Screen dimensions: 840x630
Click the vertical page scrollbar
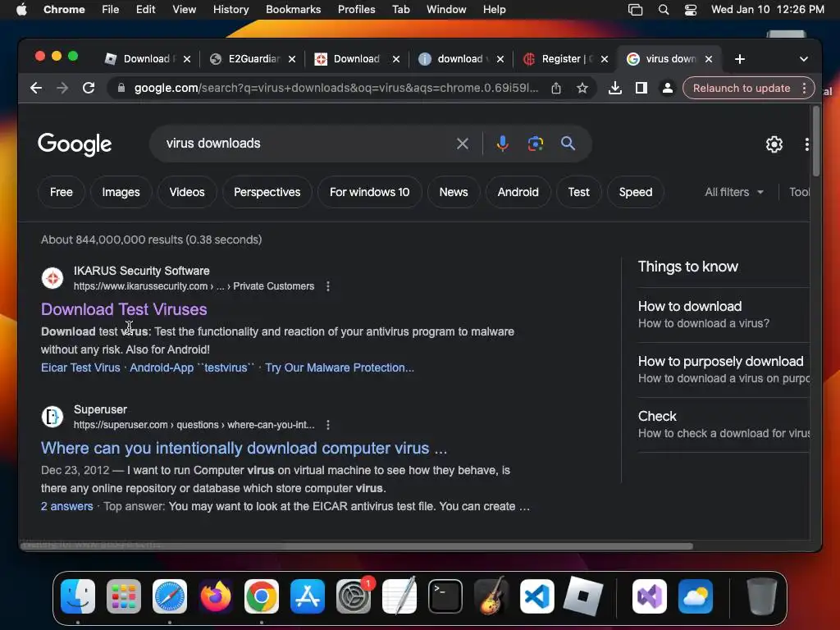tap(816, 142)
